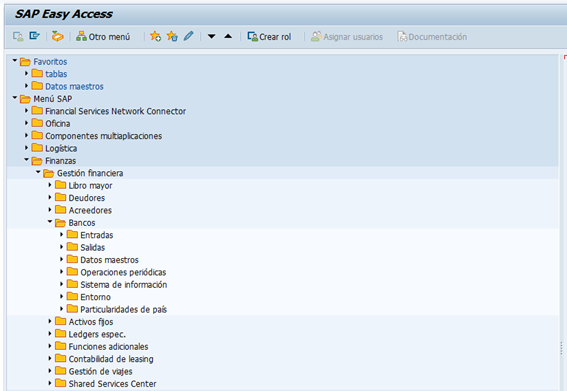567x391 pixels.
Task: Select the Finanzas open folder icon
Action: coord(37,161)
